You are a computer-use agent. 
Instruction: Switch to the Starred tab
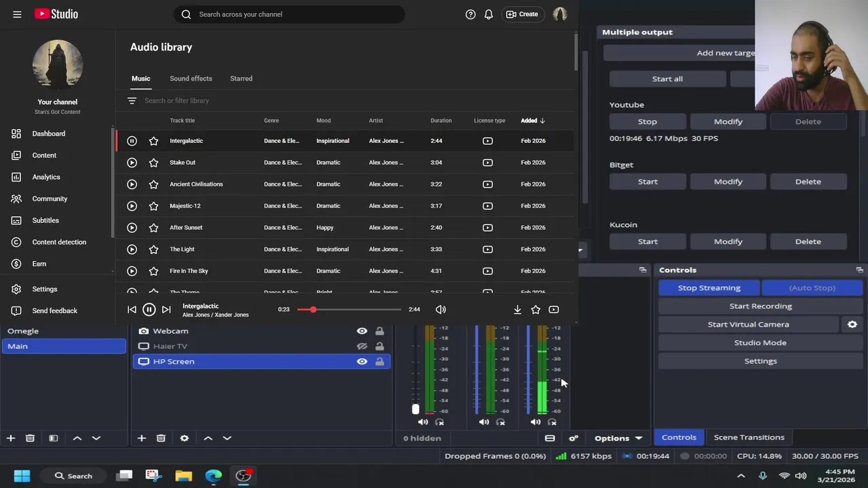241,79
